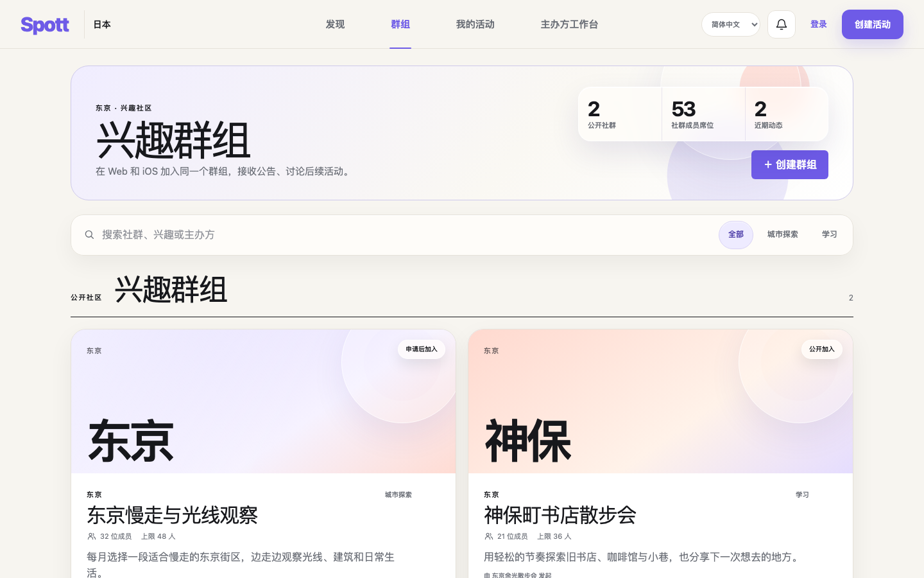Click the Spott logo
924x578 pixels.
point(45,24)
